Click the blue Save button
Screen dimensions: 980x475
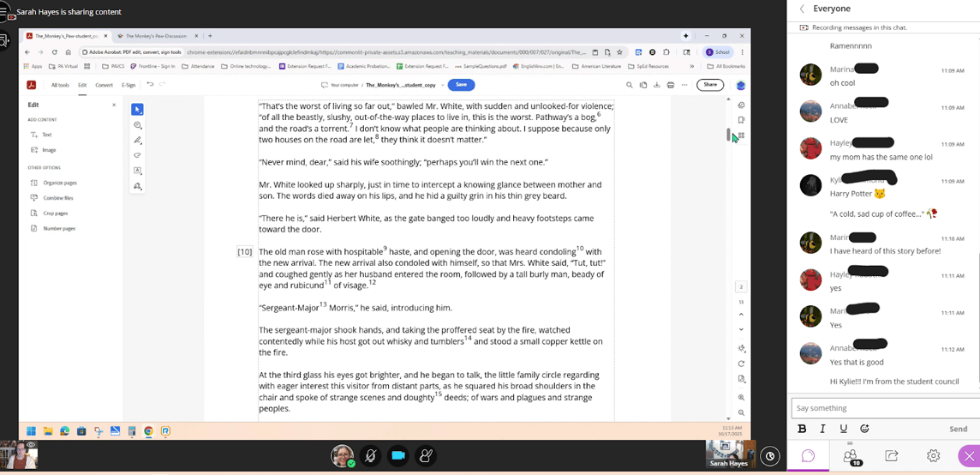pos(461,85)
